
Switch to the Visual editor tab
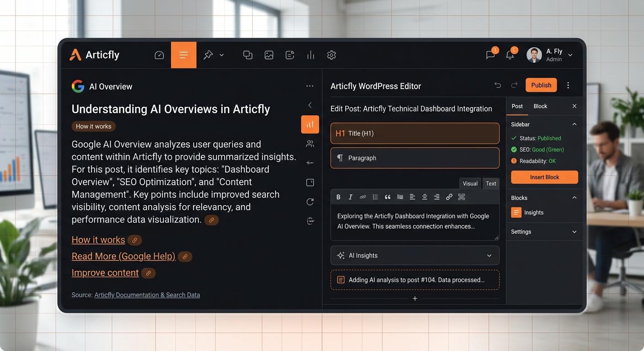pyautogui.click(x=470, y=183)
